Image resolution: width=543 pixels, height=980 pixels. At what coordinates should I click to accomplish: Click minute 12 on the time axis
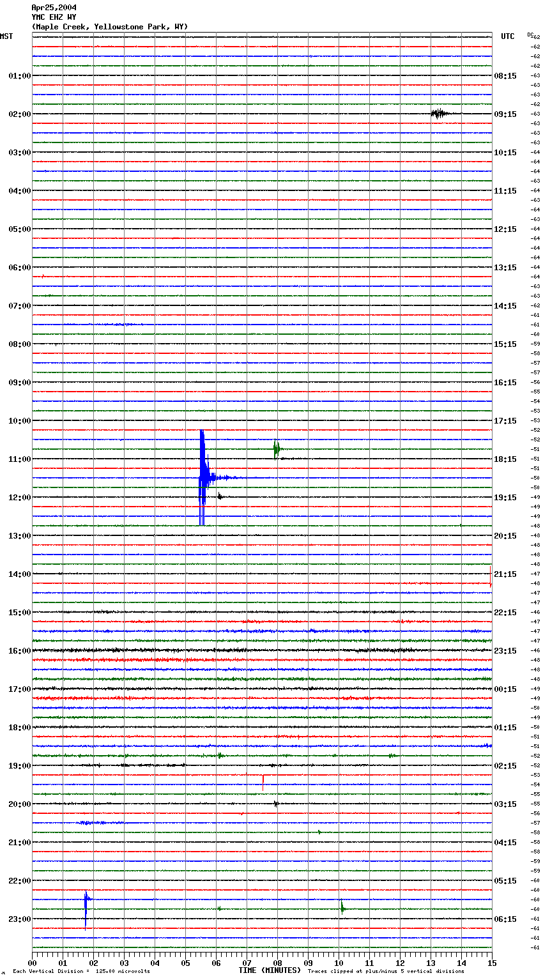tap(400, 963)
